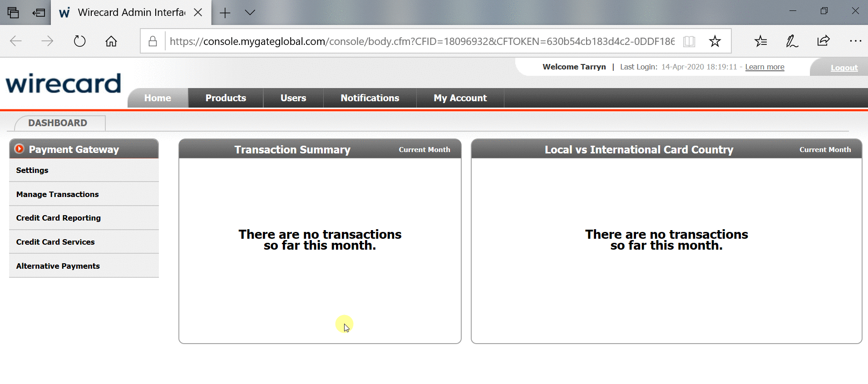The height and width of the screenshot is (384, 868).
Task: Click the set tabs aside icon
Action: point(39,12)
